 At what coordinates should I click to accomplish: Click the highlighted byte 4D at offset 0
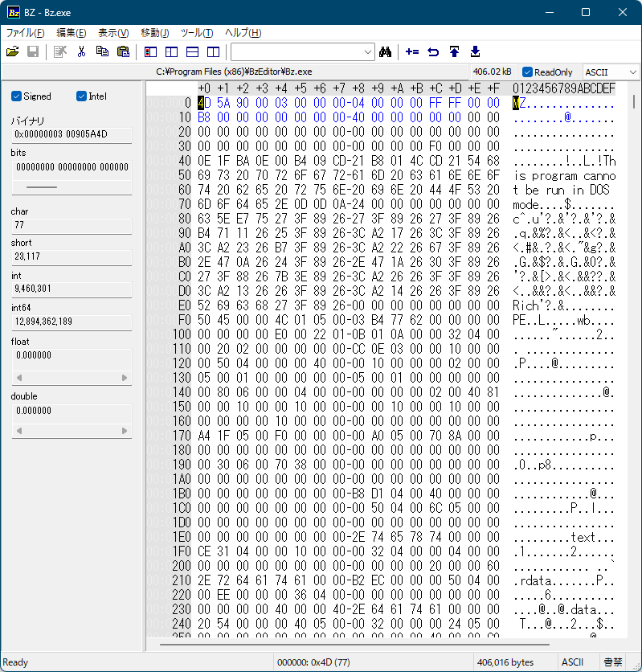[204, 103]
